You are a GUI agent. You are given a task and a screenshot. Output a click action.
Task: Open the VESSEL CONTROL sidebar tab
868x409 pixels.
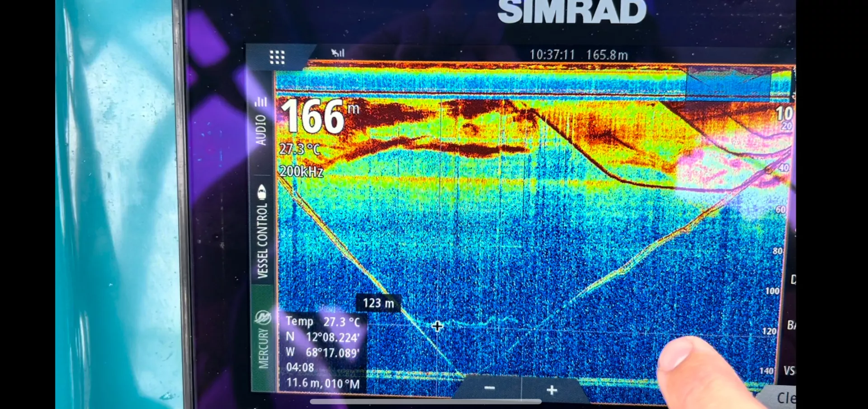(x=263, y=240)
